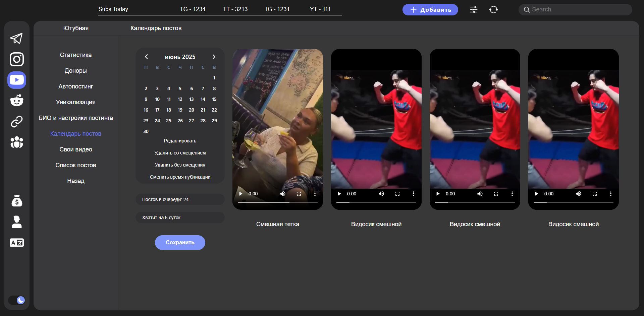Open the filter sliders settings icon
The image size is (644, 316).
[474, 10]
